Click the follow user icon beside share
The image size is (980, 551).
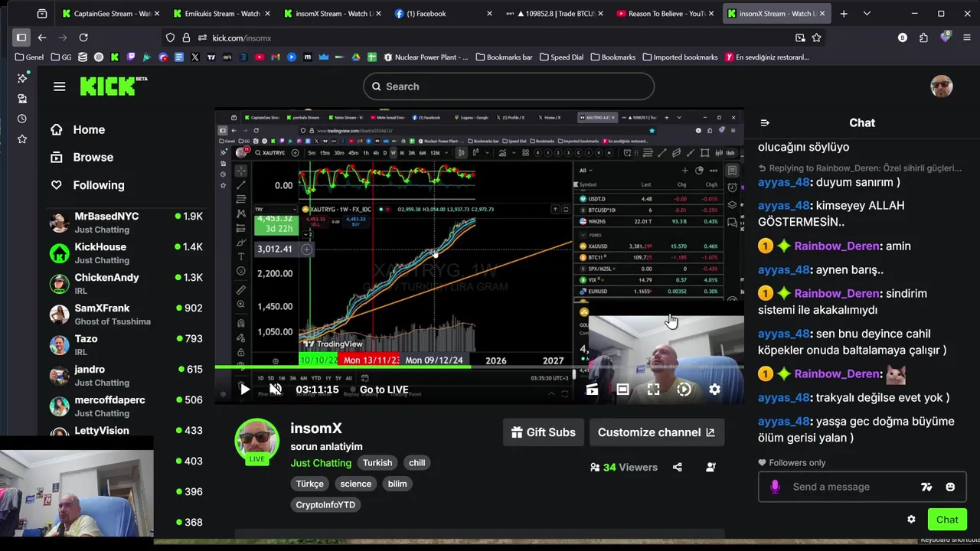click(711, 467)
